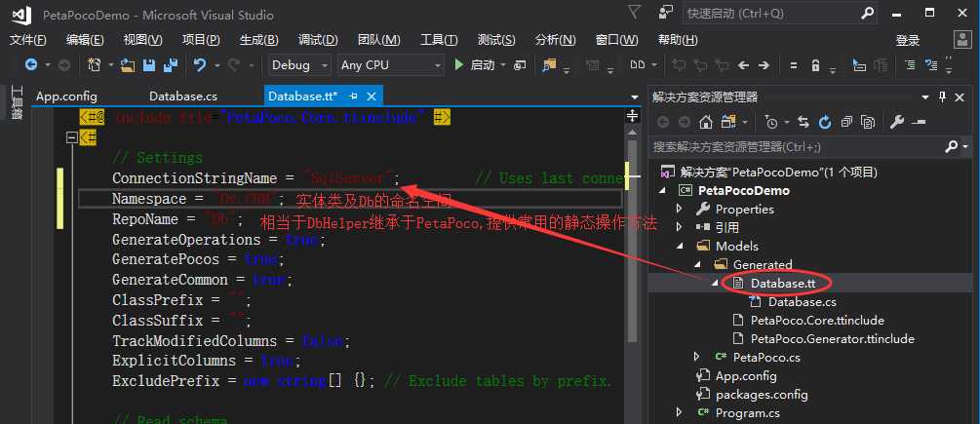
Task: Open Solution Explorer window options dropdown
Action: pyautogui.click(x=925, y=97)
